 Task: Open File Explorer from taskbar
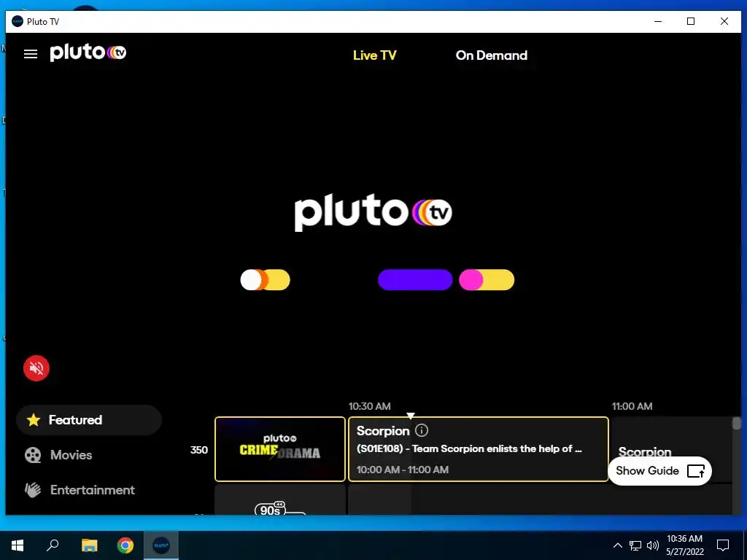pyautogui.click(x=89, y=545)
